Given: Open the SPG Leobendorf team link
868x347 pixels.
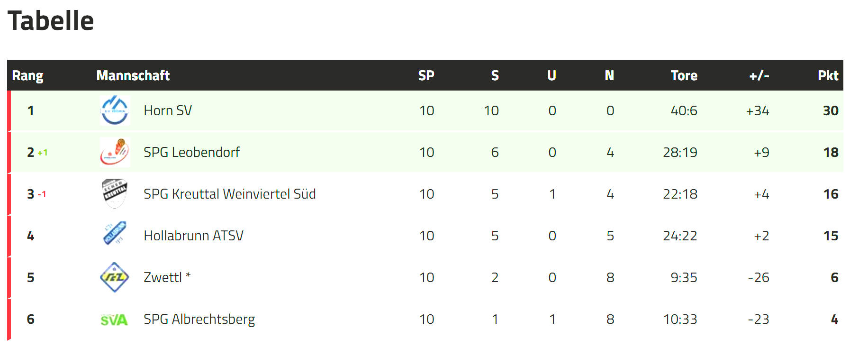Looking at the screenshot, I should tap(191, 152).
